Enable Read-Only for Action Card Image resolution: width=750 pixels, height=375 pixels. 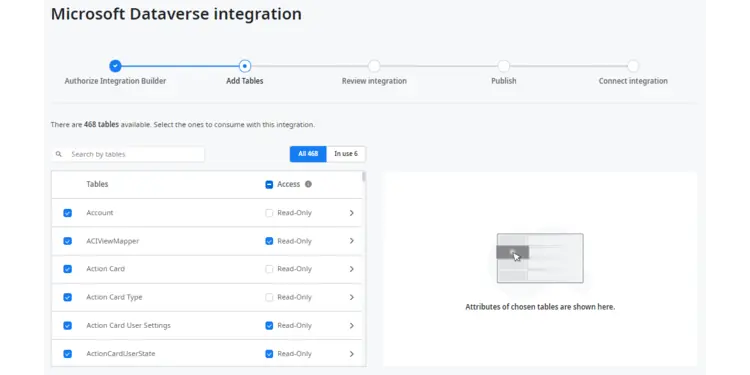click(269, 269)
